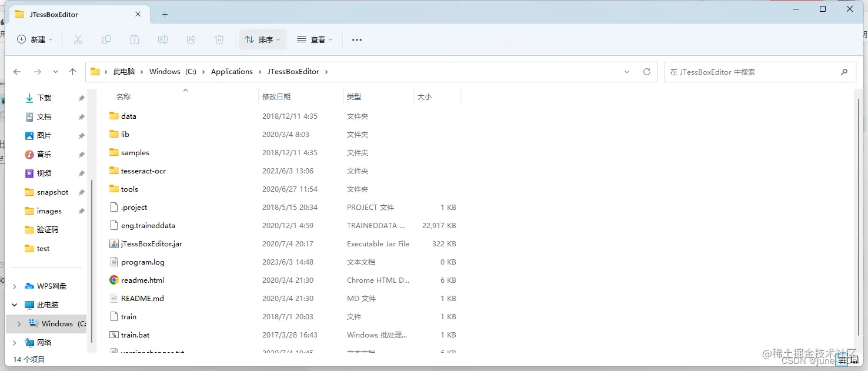Screen dimensions: 868x371
Task: Open test folder in sidebar
Action: coord(43,249)
